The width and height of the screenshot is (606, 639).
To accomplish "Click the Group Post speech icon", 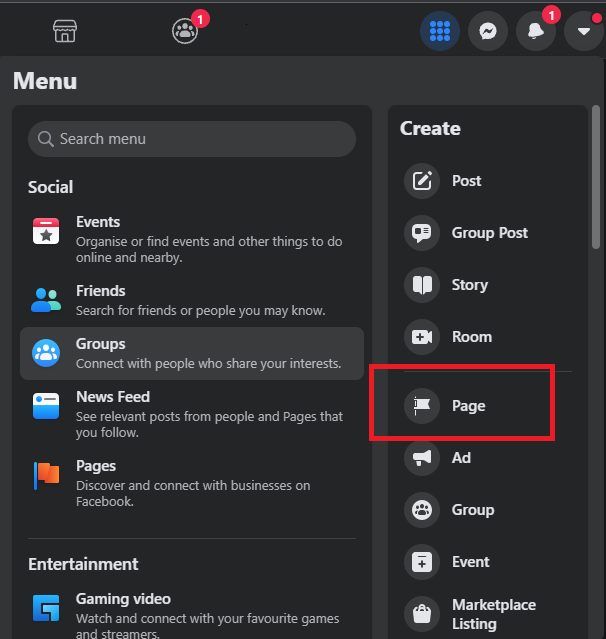I will [x=422, y=233].
